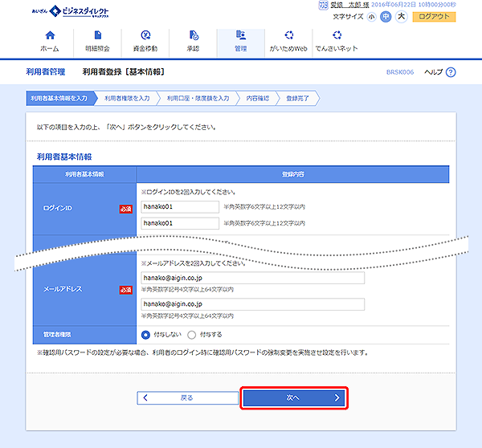Select 付与しない radio button
Screen dimensions: 482x448
pyautogui.click(x=145, y=335)
